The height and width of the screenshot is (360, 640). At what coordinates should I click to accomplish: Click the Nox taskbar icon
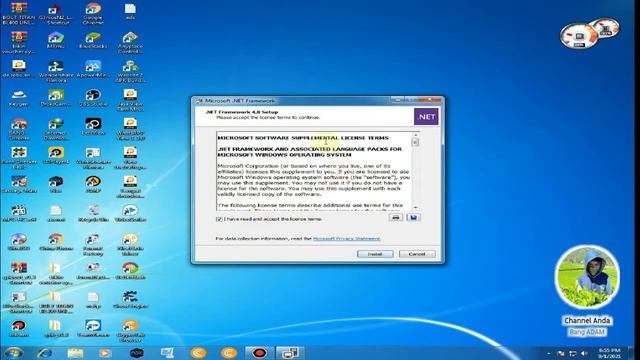[x=136, y=353]
